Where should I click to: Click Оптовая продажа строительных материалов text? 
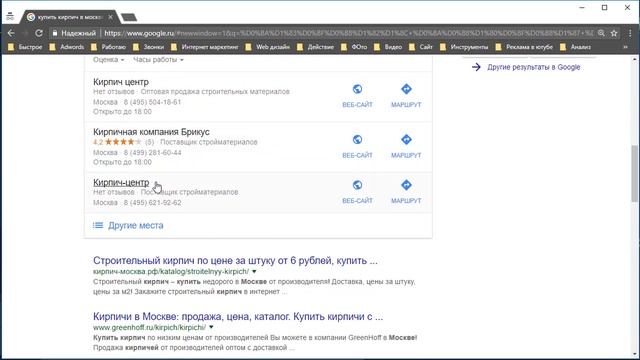(x=215, y=91)
